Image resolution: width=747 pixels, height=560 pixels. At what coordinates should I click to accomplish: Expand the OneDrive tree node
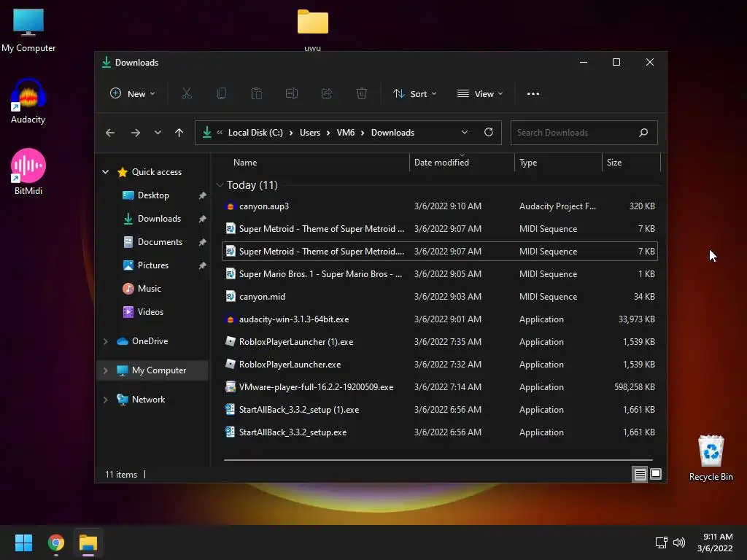pos(105,341)
